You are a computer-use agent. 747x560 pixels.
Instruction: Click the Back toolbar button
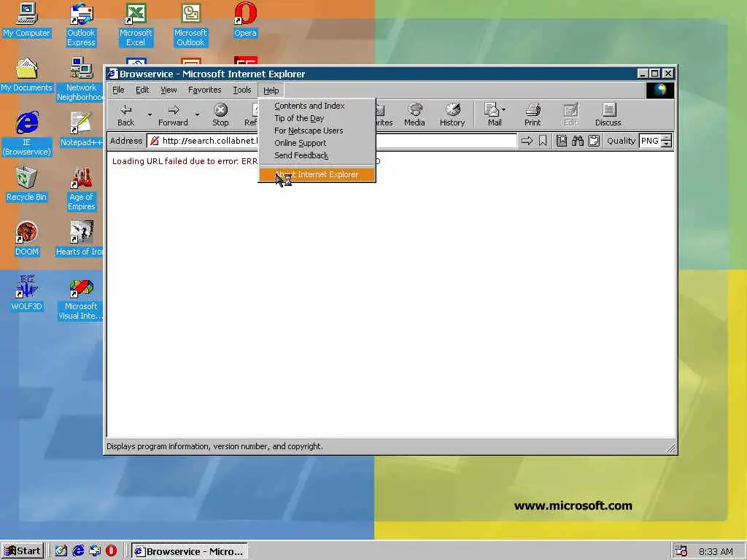click(x=125, y=115)
